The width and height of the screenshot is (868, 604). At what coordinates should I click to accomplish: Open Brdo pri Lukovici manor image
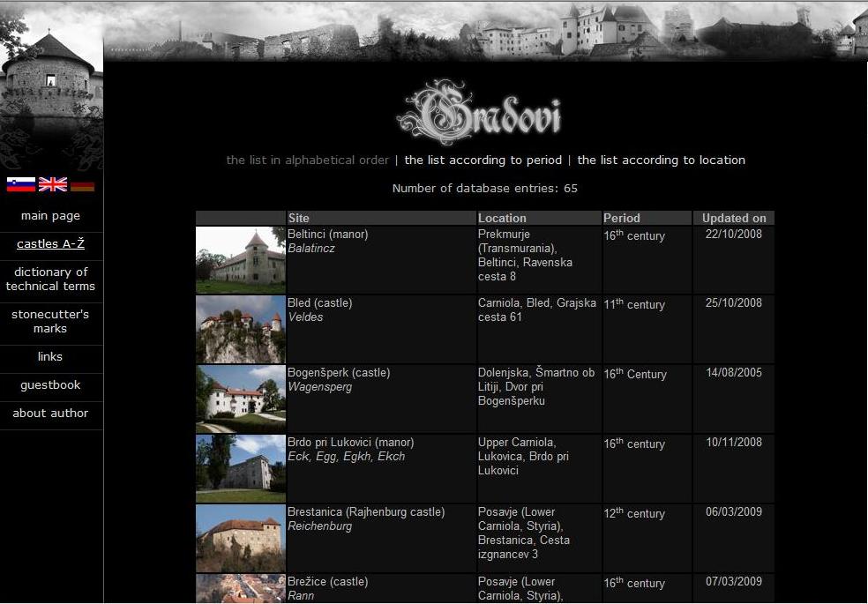241,468
